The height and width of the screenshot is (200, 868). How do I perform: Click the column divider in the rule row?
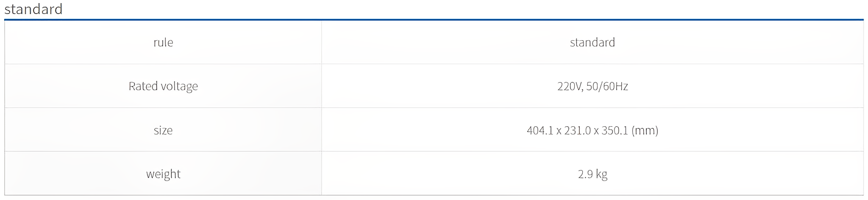point(322,42)
